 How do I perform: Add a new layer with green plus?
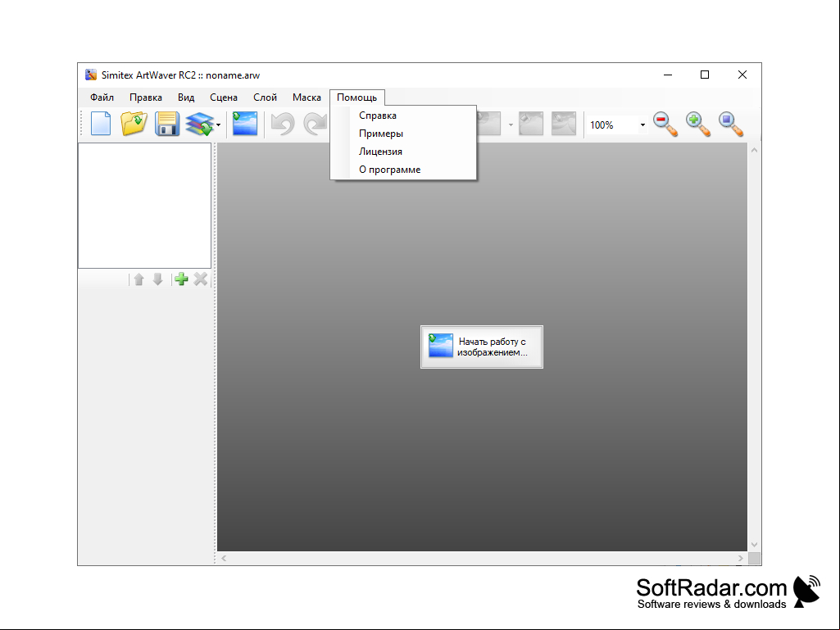point(182,279)
